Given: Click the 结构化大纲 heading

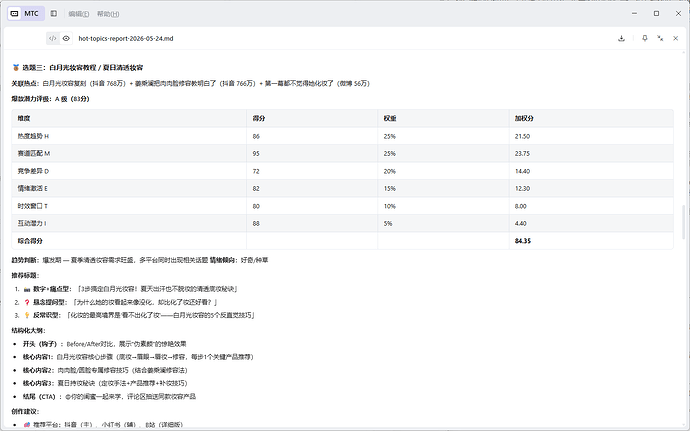Looking at the screenshot, I should click(x=28, y=331).
